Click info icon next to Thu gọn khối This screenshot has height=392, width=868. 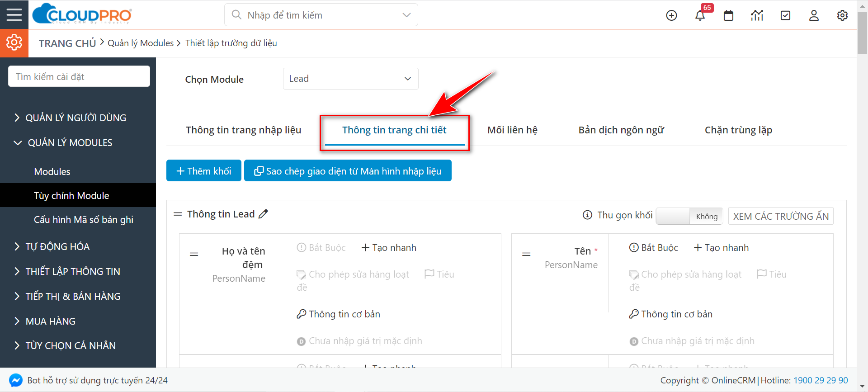[587, 215]
